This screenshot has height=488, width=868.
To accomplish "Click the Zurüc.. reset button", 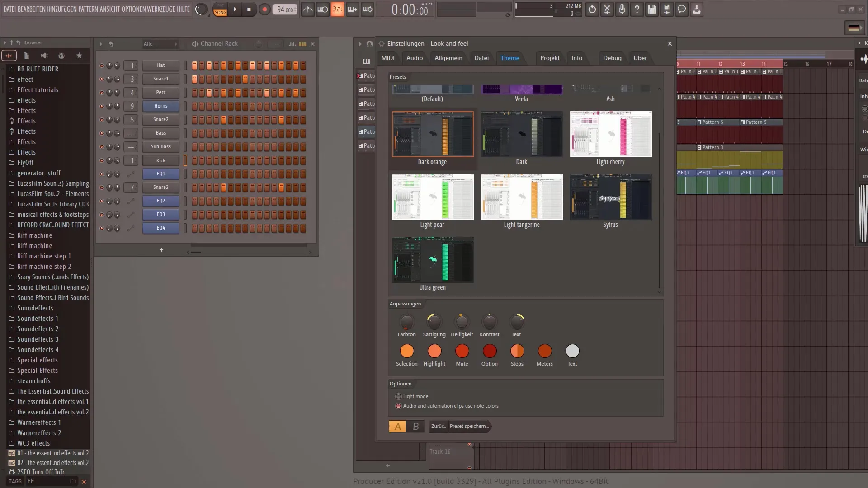I will tap(438, 426).
